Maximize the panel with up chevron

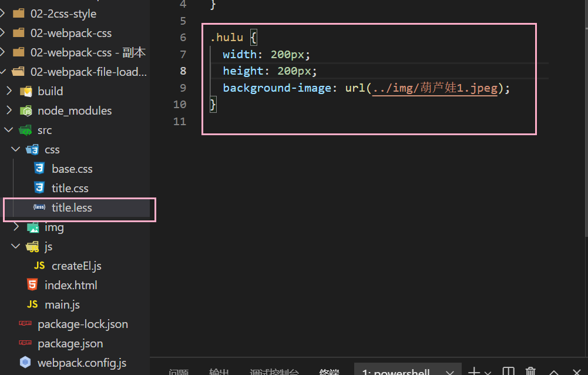[x=554, y=373]
